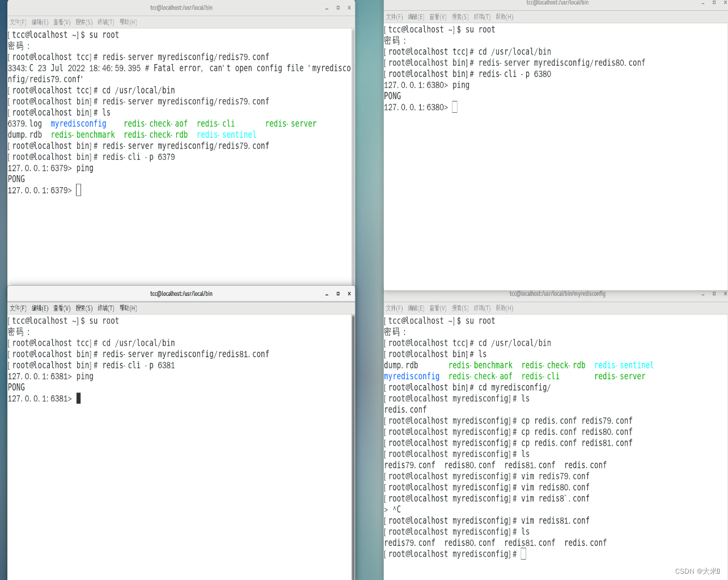
Task: Open 终端(T) menu in the myredisconfig terminal
Action: click(x=482, y=308)
